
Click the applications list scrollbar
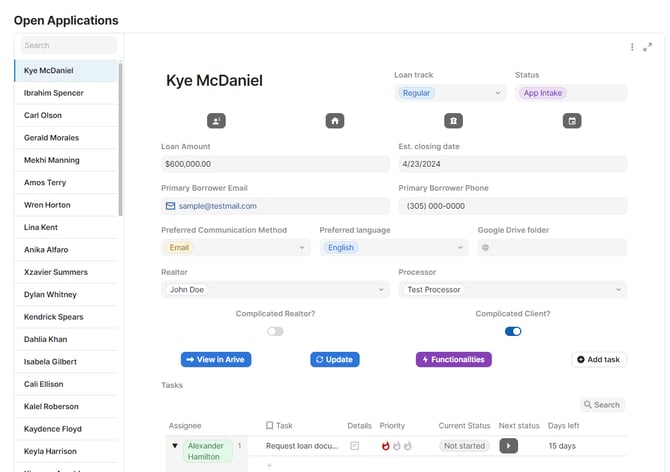coord(120,139)
